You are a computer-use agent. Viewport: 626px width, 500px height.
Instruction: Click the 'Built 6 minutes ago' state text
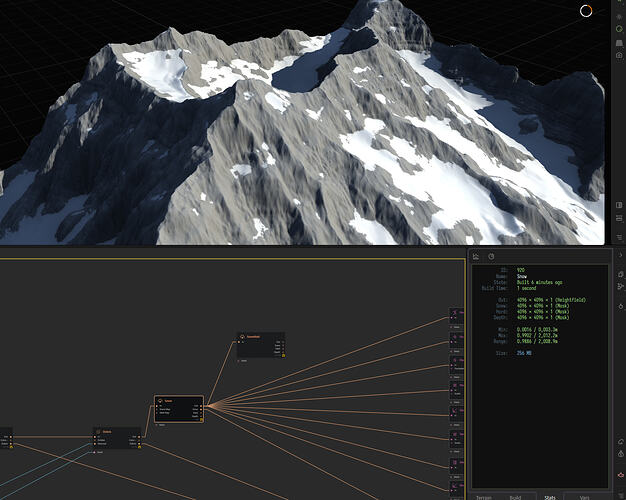[539, 282]
